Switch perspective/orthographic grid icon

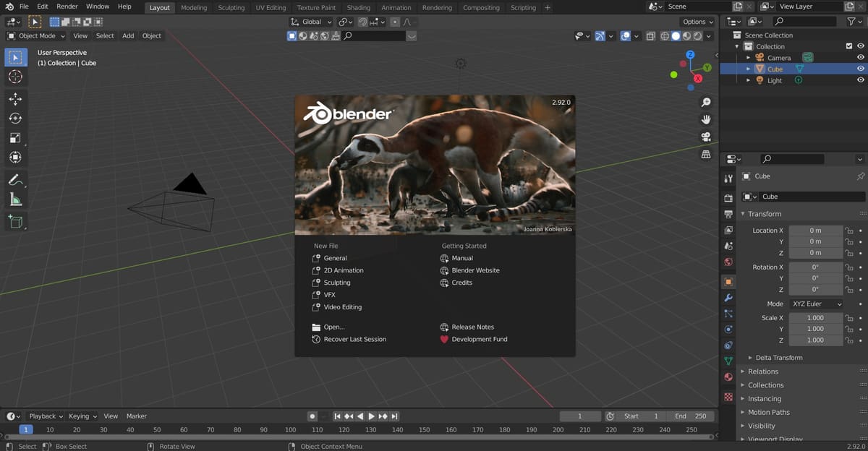706,154
